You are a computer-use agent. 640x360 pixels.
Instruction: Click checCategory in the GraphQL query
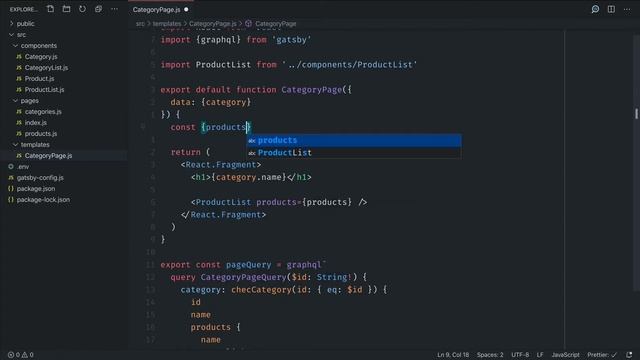tap(261, 290)
